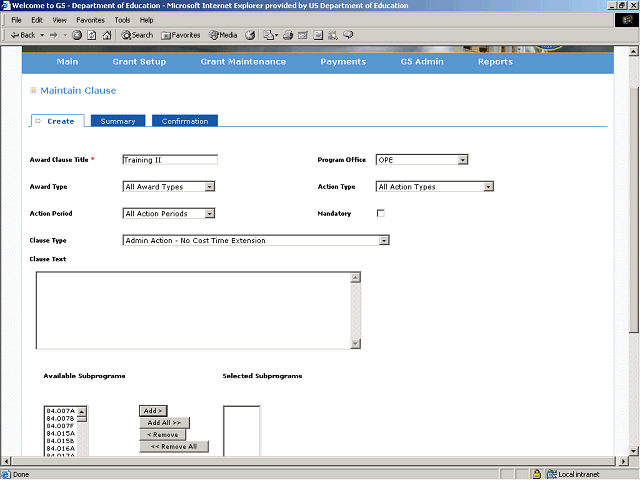This screenshot has width=640, height=480.
Task: Go forward with the Forward arrow
Action: click(54, 35)
